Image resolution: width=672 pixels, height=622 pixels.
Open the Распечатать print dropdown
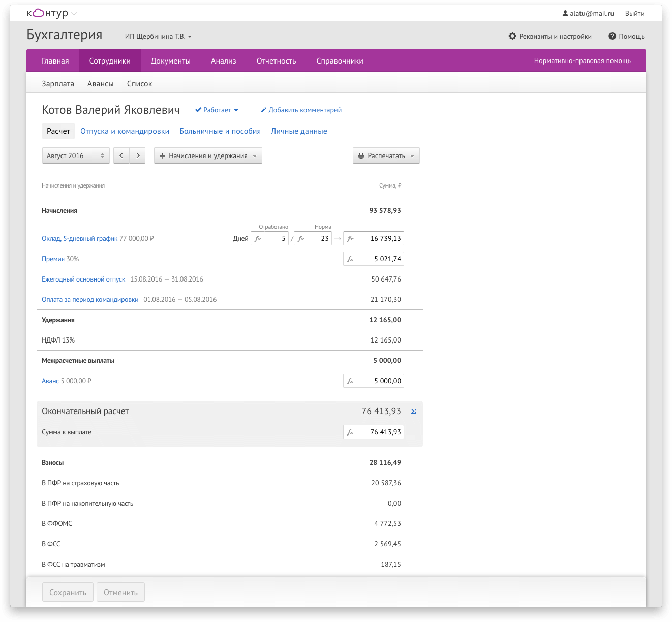(386, 155)
